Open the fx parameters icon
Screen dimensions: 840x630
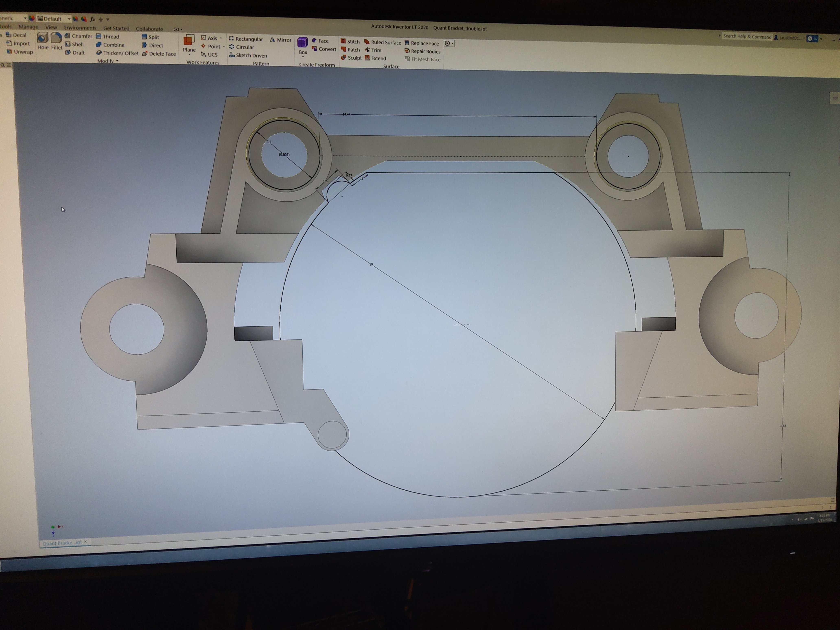pos(92,19)
